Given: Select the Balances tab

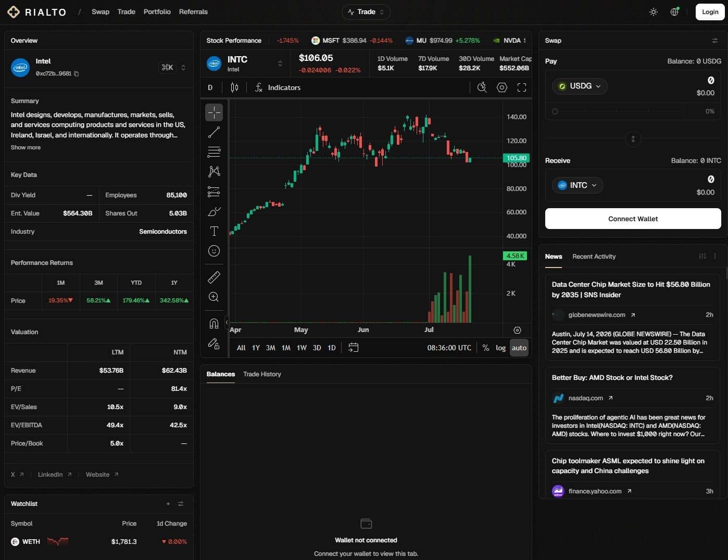Looking at the screenshot, I should point(221,374).
